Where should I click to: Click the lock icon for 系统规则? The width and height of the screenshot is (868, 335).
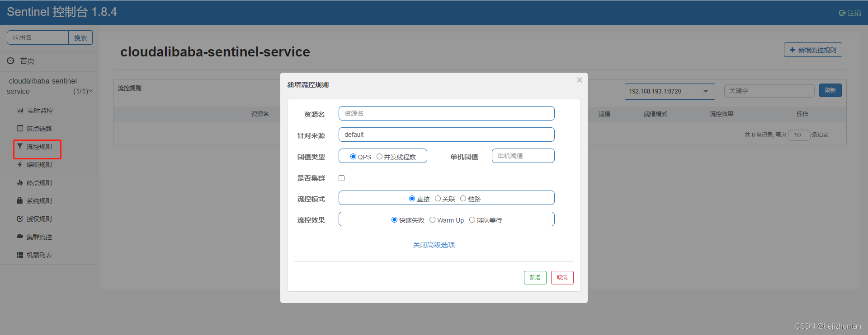point(20,200)
